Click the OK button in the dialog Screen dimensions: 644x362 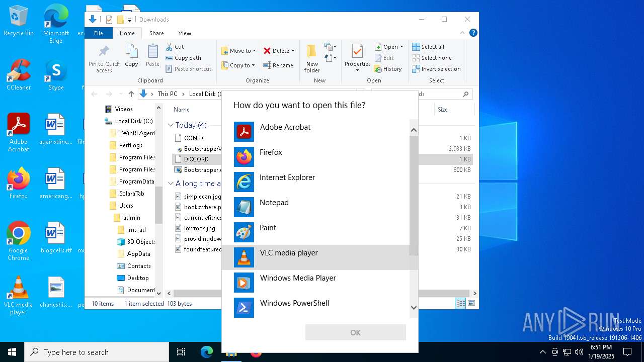(355, 332)
